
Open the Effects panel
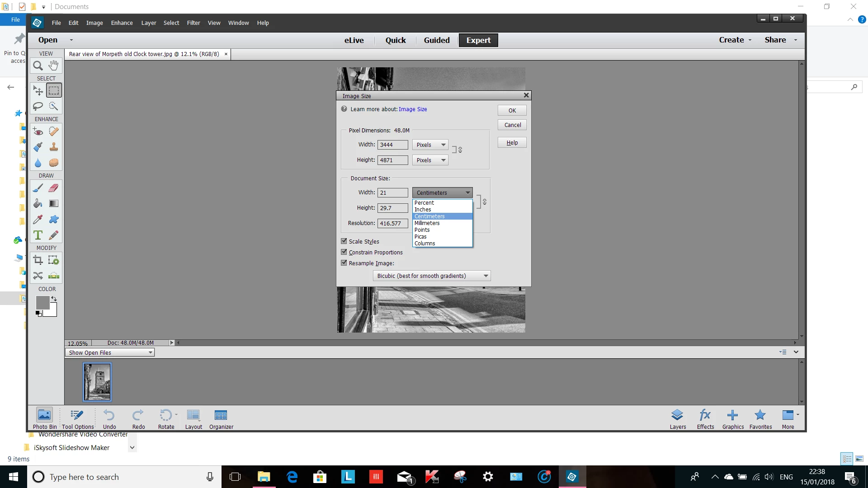(705, 418)
